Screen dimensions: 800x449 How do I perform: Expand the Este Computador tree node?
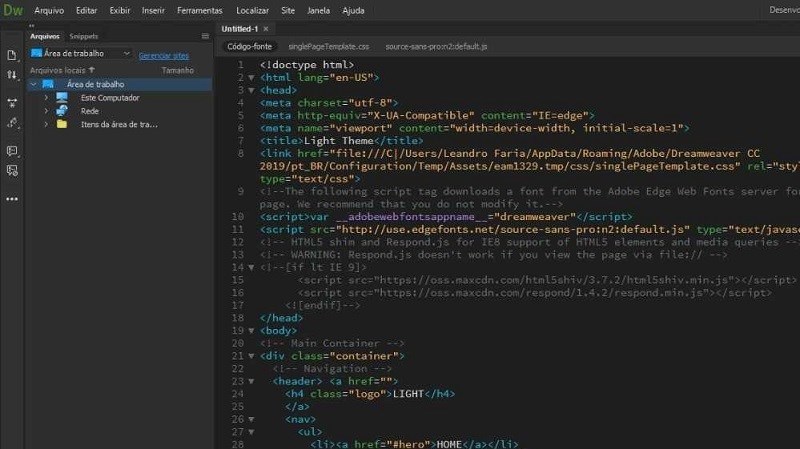46,97
